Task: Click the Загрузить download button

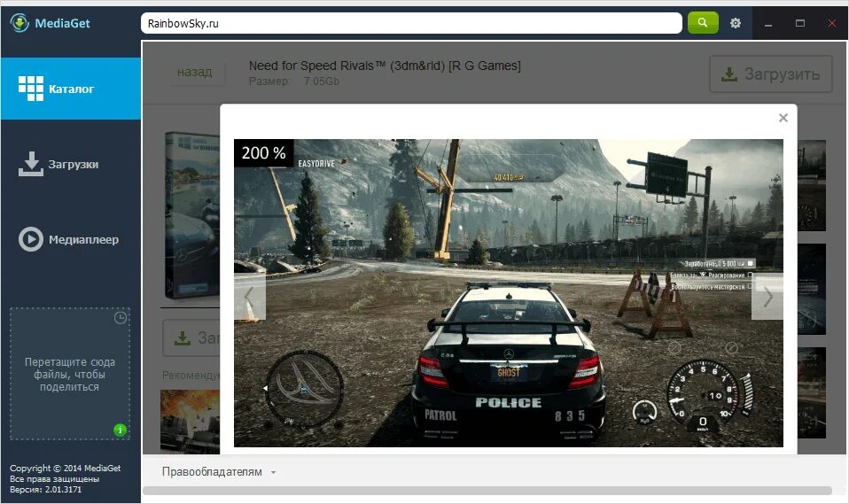Action: 771,74
